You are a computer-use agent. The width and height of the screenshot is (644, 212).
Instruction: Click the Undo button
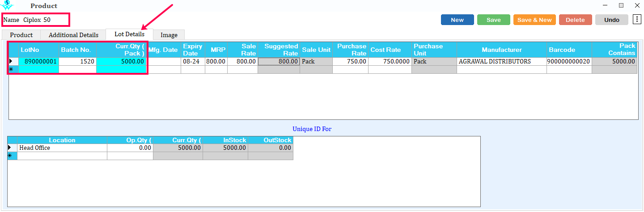pyautogui.click(x=612, y=20)
